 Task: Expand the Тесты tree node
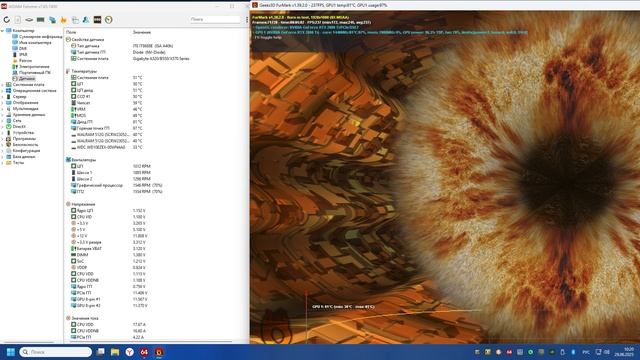coord(2,162)
